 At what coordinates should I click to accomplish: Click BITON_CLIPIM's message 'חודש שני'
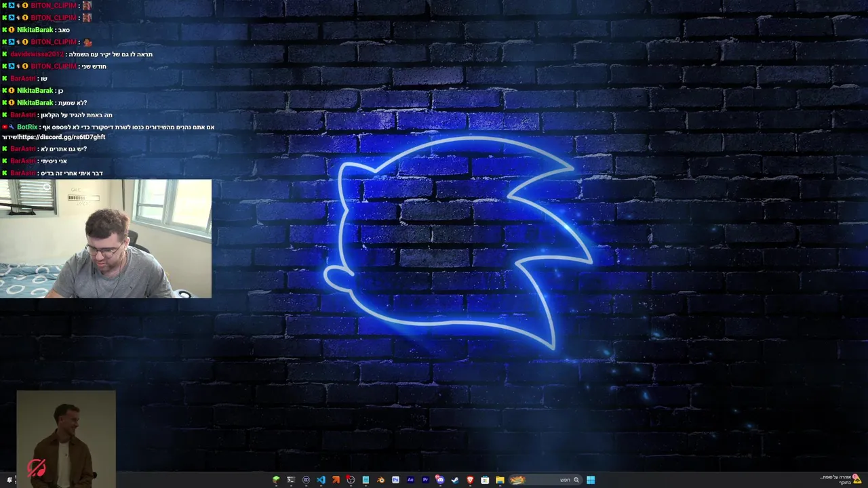click(x=94, y=66)
